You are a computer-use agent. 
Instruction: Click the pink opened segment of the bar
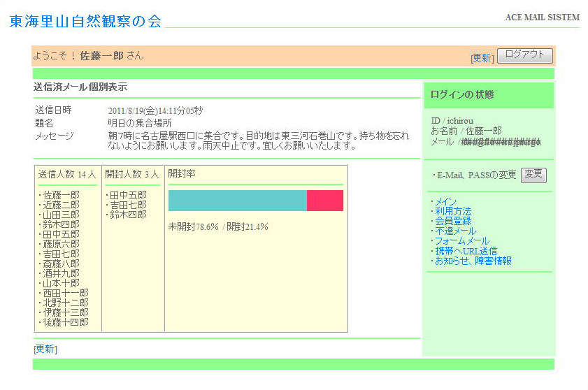(325, 201)
